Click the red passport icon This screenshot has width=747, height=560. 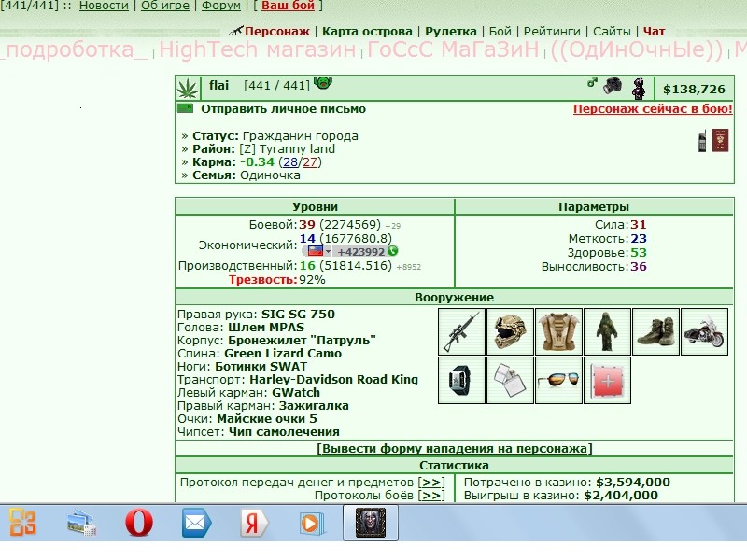point(720,141)
